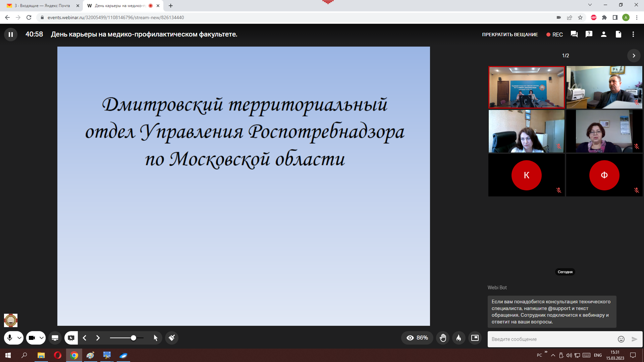644x362 pixels.
Task: Click the Введите сообщение chat input field
Action: click(552, 339)
